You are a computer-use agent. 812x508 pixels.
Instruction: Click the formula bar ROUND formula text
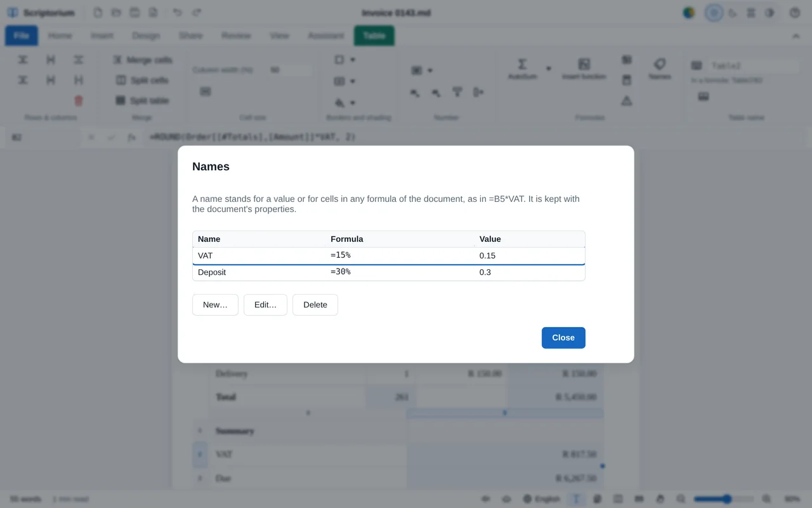pyautogui.click(x=252, y=137)
